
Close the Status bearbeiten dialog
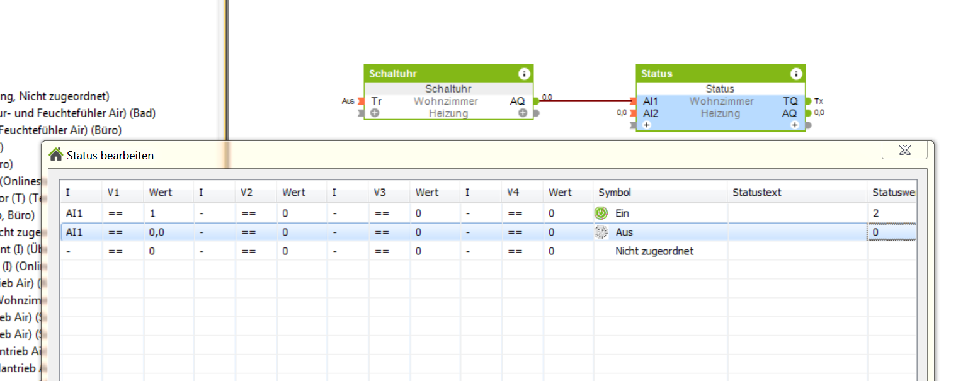coord(904,150)
